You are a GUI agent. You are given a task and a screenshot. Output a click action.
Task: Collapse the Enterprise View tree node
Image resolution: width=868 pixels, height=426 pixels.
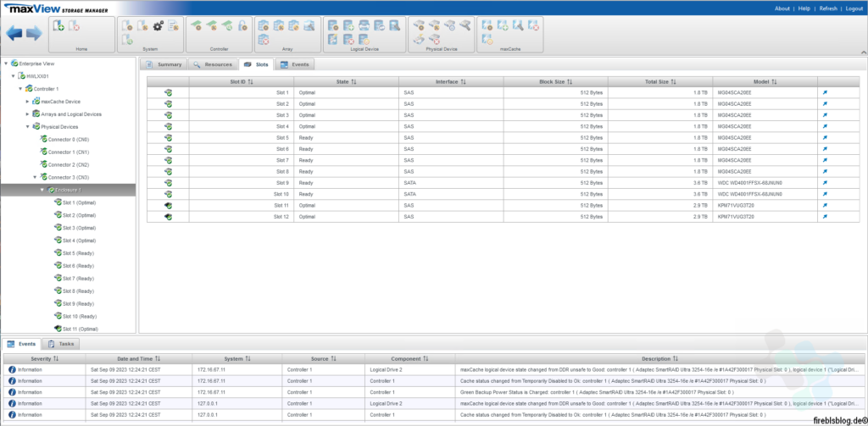point(6,64)
